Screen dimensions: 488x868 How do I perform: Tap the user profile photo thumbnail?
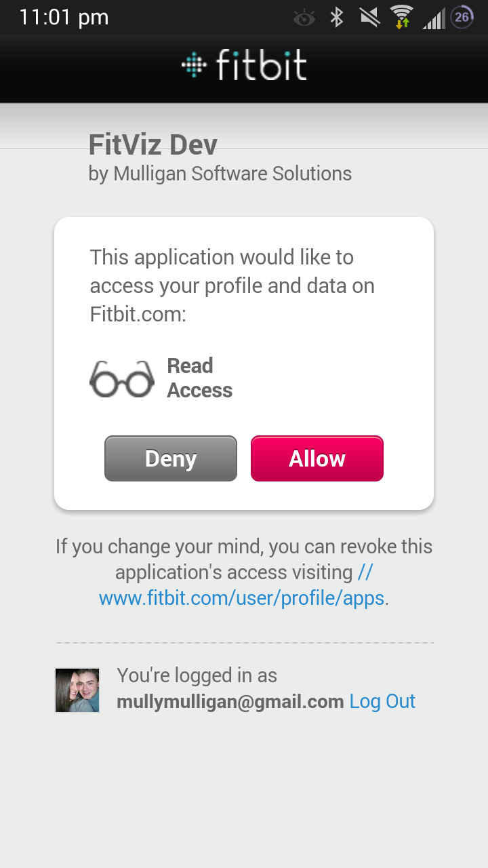click(x=77, y=690)
